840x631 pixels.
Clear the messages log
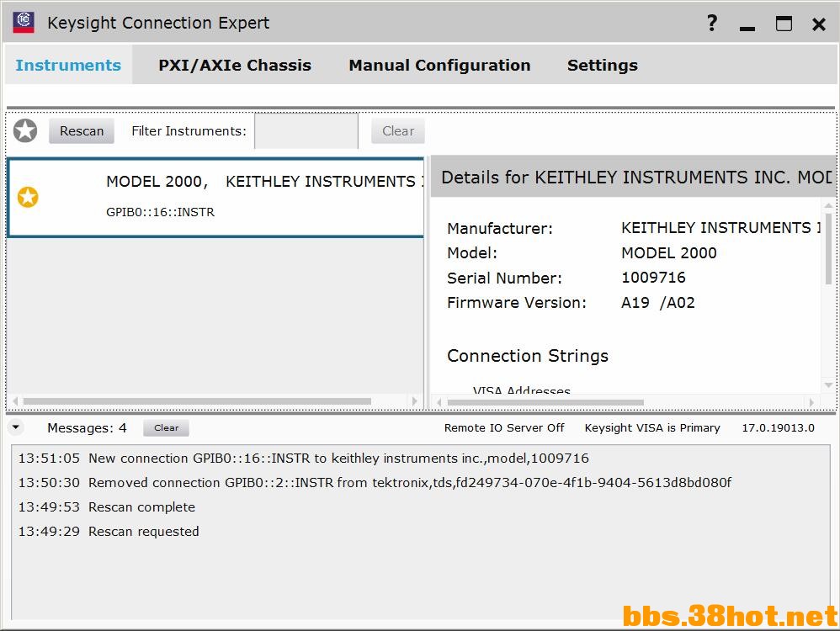pos(166,428)
